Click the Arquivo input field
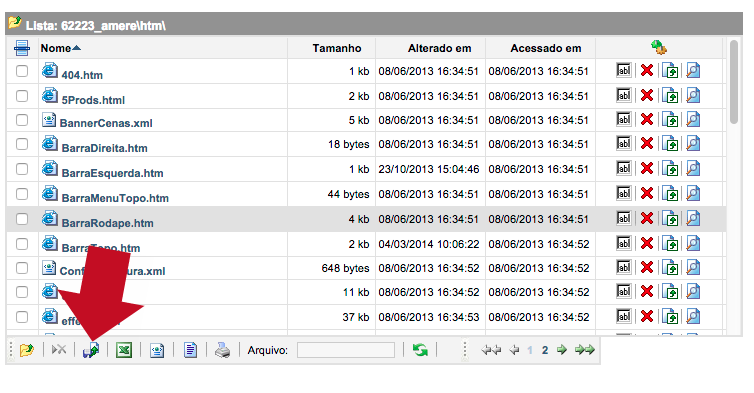The height and width of the screenshot is (393, 754). 346,350
